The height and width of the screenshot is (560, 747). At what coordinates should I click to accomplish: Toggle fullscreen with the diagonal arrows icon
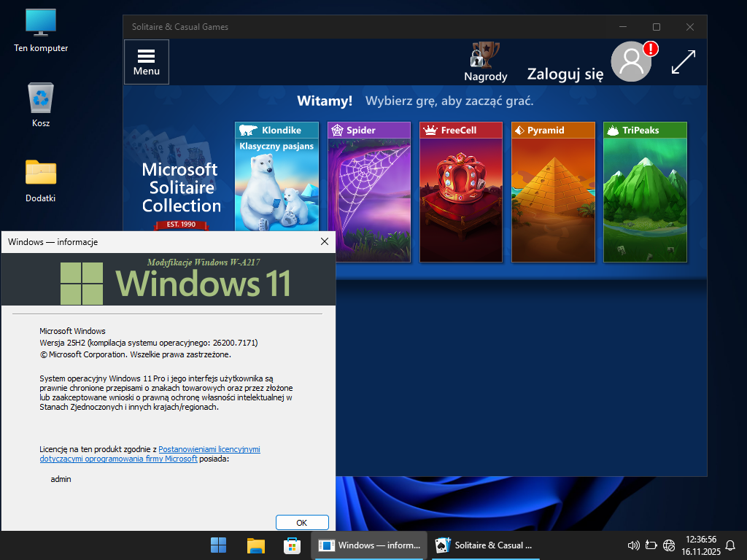pyautogui.click(x=684, y=62)
